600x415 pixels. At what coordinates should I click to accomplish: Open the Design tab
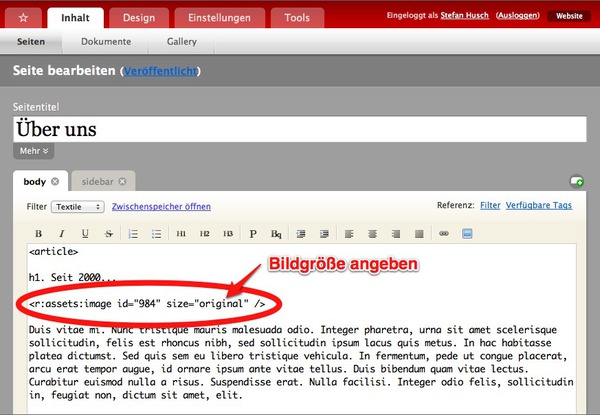[x=139, y=18]
